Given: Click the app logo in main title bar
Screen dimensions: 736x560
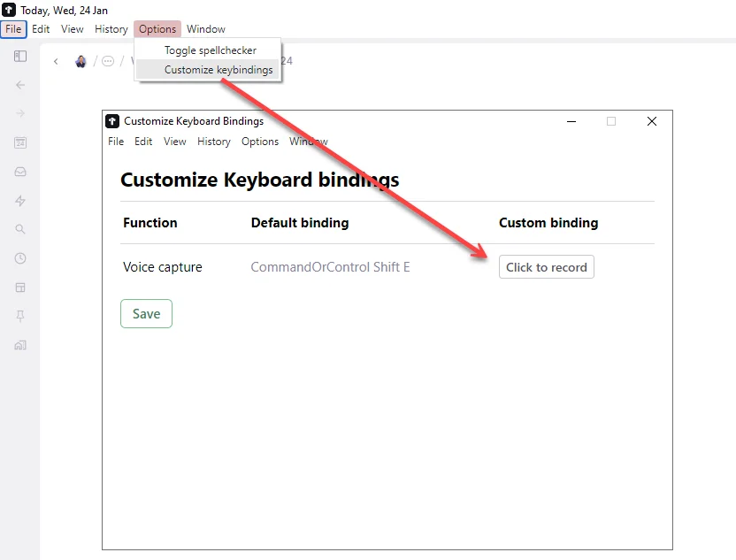Looking at the screenshot, I should click(9, 10).
